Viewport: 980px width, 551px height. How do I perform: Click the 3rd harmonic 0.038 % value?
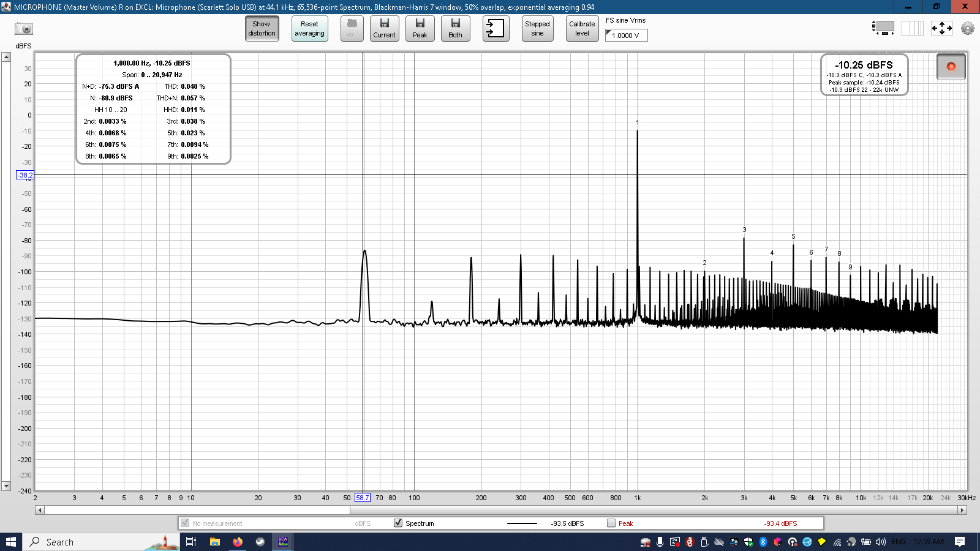tap(193, 121)
